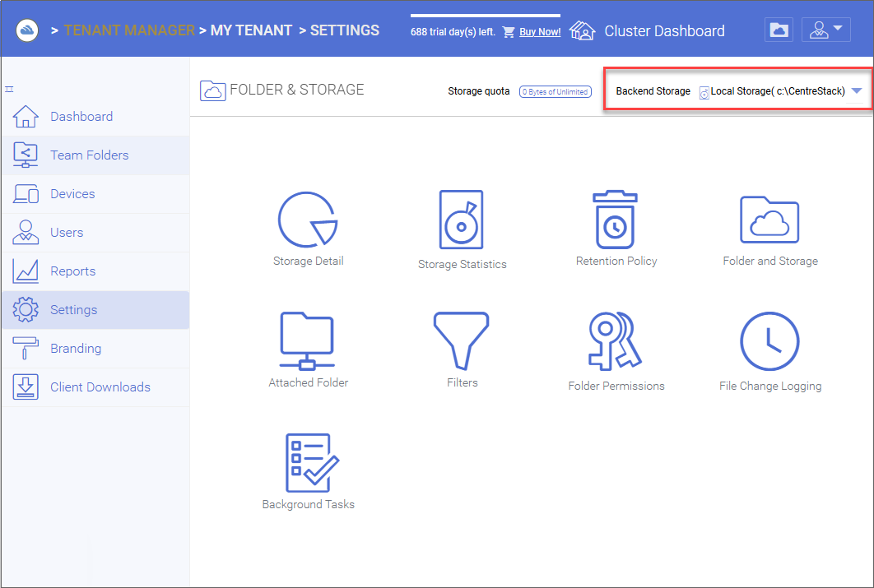Open the Retention Policy trash icon
The height and width of the screenshot is (588, 874).
click(616, 220)
